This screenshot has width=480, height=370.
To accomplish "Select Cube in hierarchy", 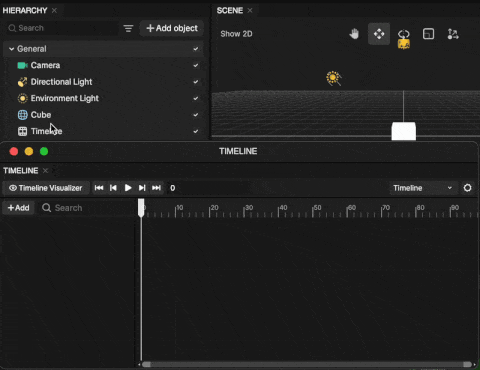I will pos(103,115).
